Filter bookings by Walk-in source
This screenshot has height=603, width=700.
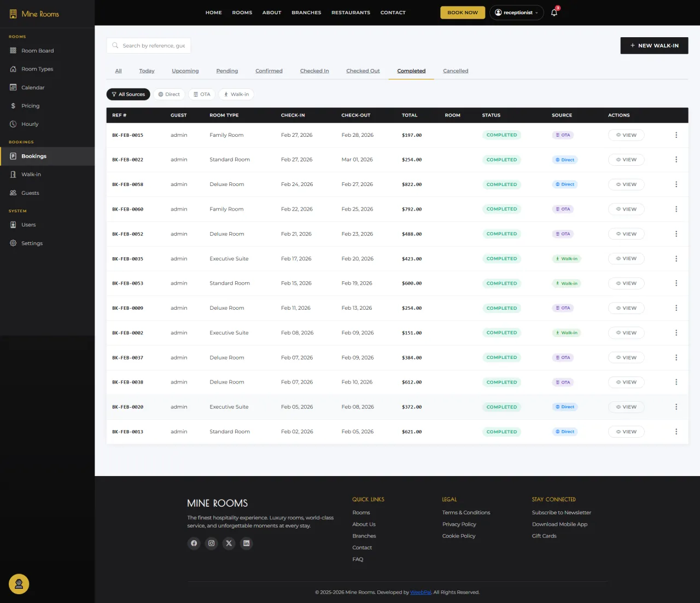tap(236, 94)
